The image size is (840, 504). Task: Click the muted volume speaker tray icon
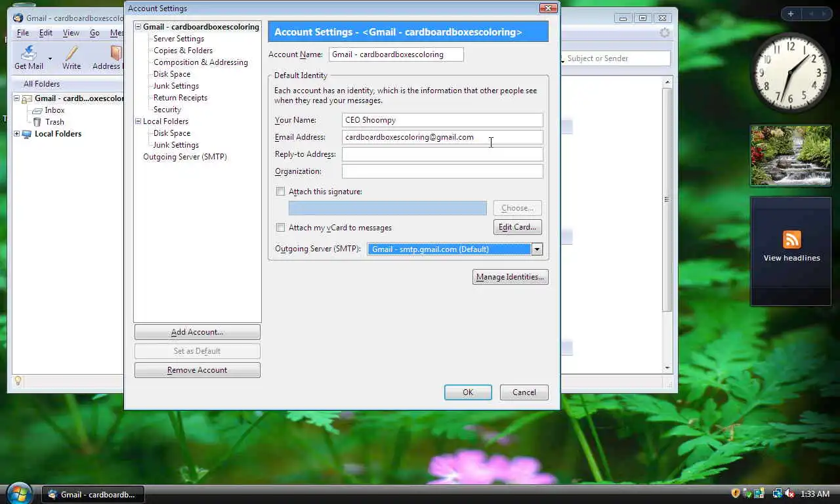click(x=789, y=493)
